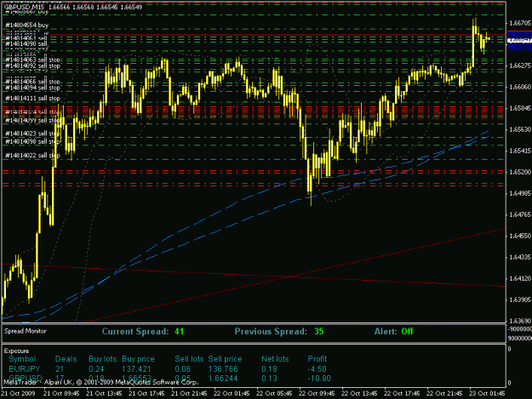Image resolution: width=532 pixels, height=399 pixels.
Task: Click price level 1.66060 on the axis
Action: point(520,87)
